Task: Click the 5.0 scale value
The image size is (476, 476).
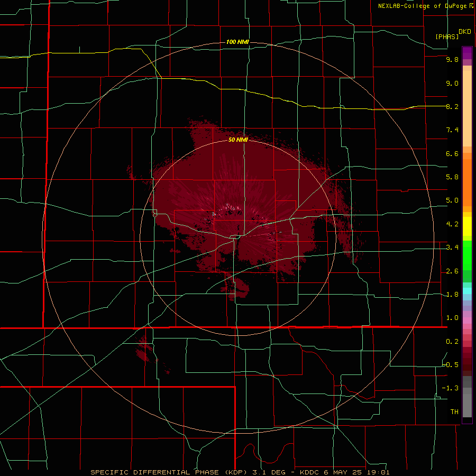Action: point(452,200)
